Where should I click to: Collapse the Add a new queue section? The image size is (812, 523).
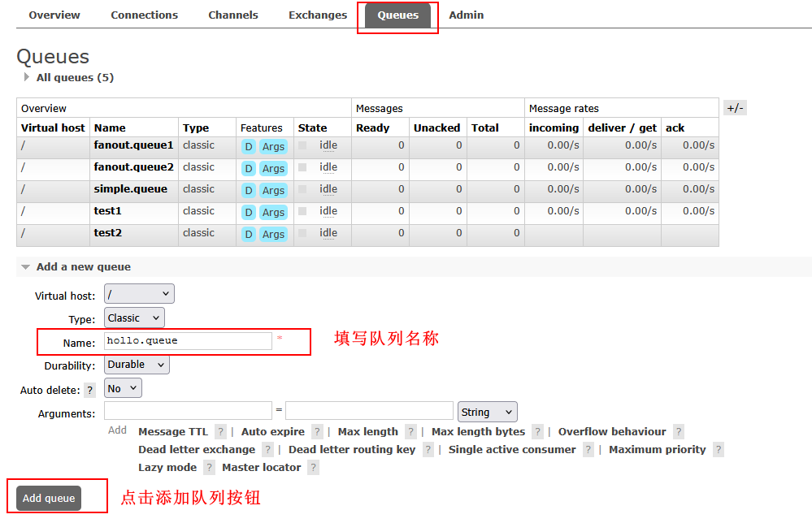pyautogui.click(x=83, y=267)
